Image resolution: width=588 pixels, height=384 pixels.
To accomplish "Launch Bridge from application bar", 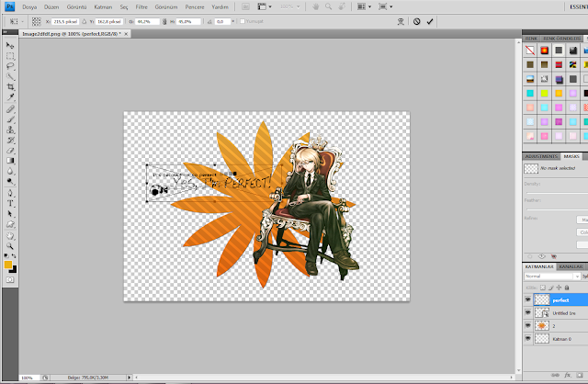I will tap(245, 6).
